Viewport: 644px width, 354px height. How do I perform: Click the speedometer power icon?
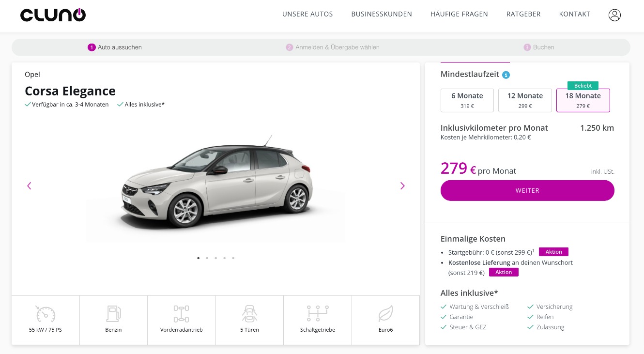tap(46, 314)
